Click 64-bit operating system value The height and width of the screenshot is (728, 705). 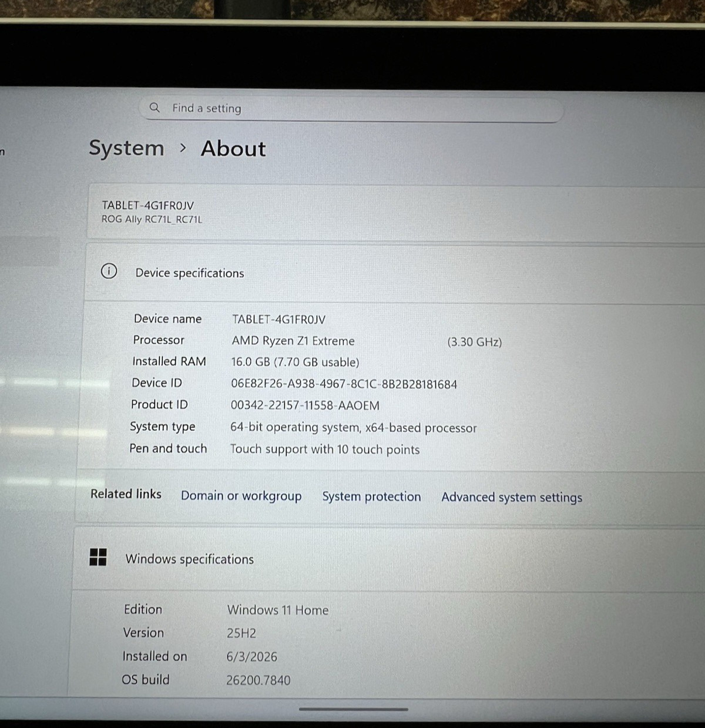(353, 428)
